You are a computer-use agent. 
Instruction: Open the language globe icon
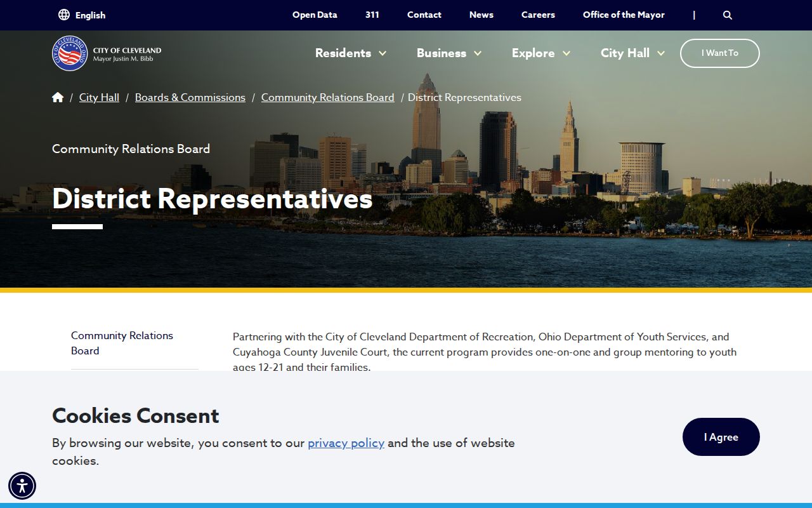(x=64, y=15)
